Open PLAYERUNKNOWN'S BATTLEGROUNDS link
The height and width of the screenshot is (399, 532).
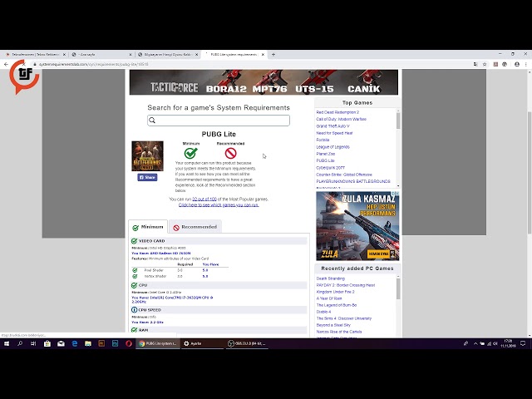pos(352,181)
